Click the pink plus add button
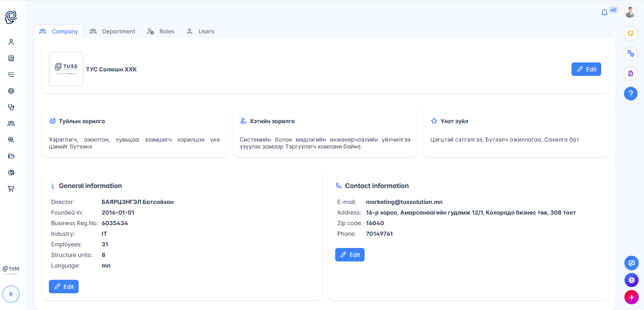The width and height of the screenshot is (644, 310). coord(631,297)
